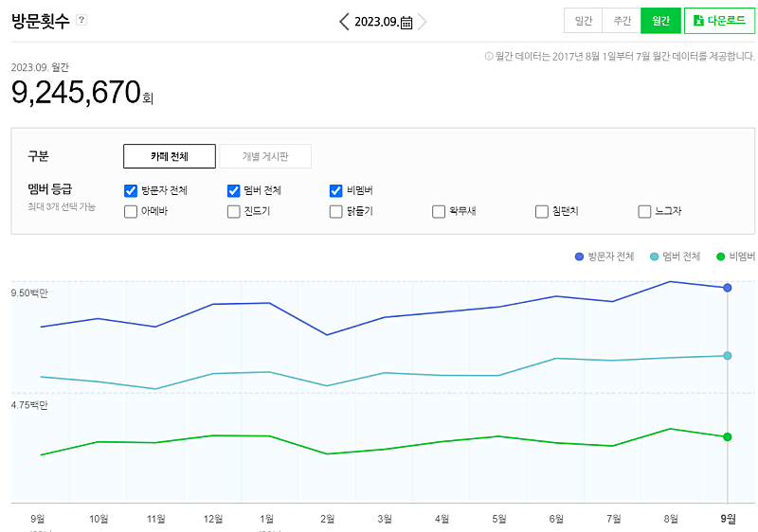
Task: Click the info icon before data notice
Action: [489, 57]
